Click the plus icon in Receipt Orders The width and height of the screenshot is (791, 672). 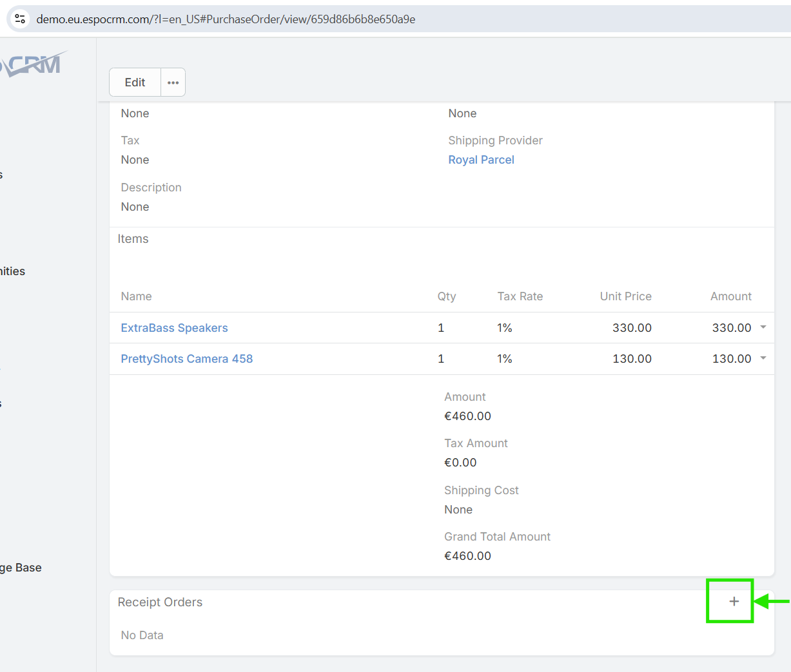click(734, 601)
